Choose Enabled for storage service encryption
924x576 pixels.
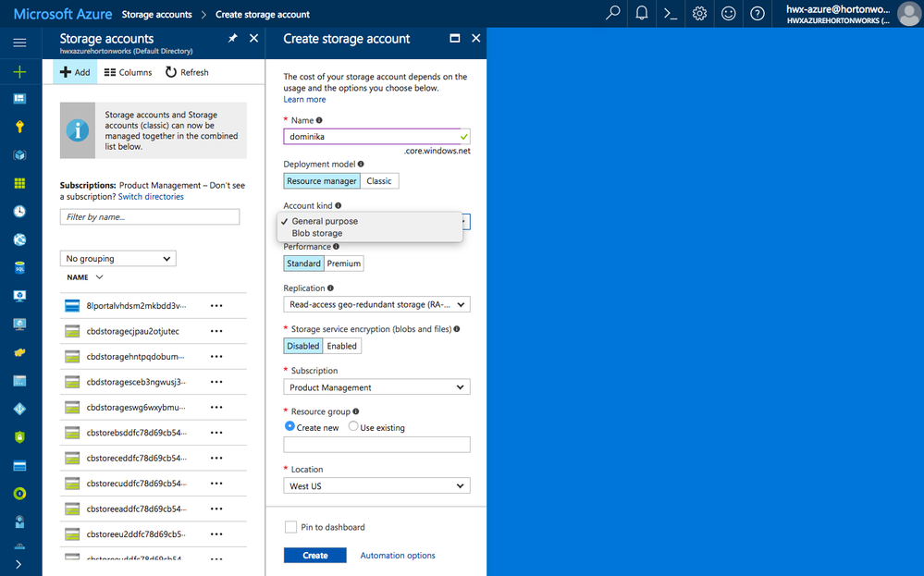click(x=341, y=346)
